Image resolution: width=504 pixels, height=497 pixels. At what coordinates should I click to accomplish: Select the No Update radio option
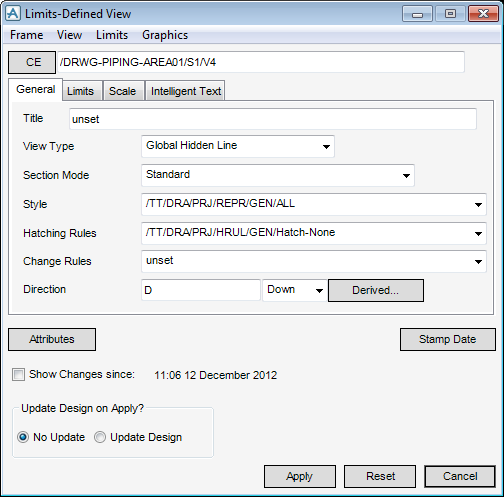click(x=23, y=437)
